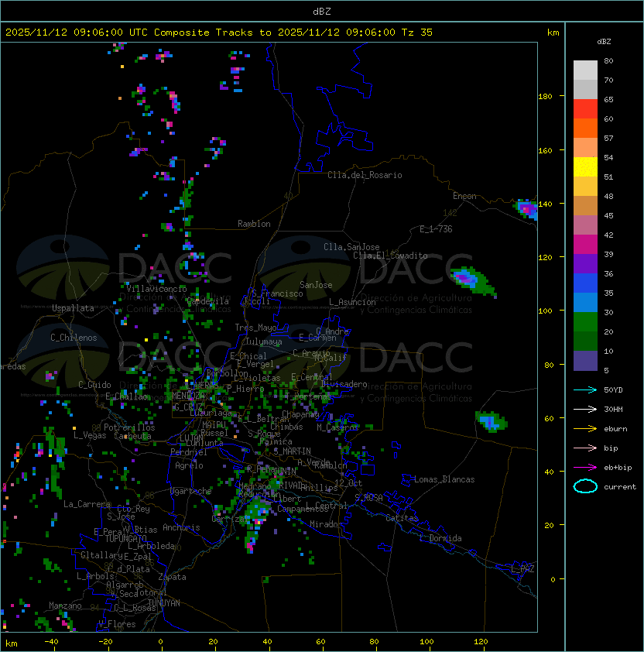Pick the magenta 39-42 dBZ legend swatch
The image size is (644, 652).
[x=585, y=245]
